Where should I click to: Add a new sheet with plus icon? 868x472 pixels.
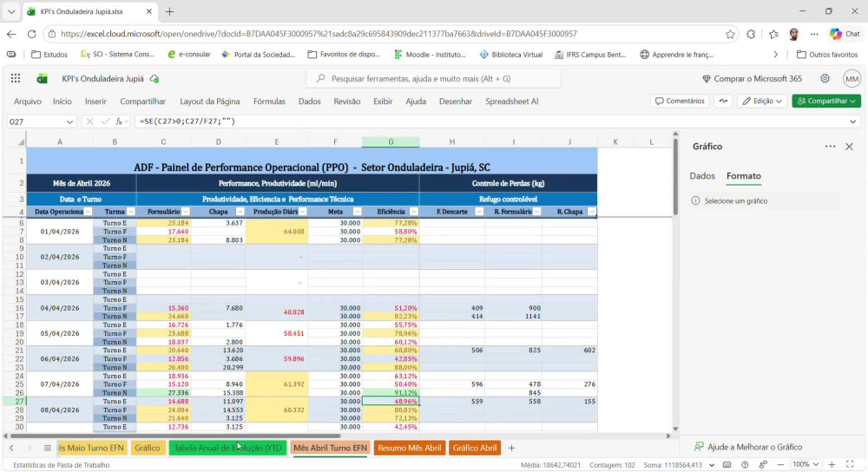(511, 448)
